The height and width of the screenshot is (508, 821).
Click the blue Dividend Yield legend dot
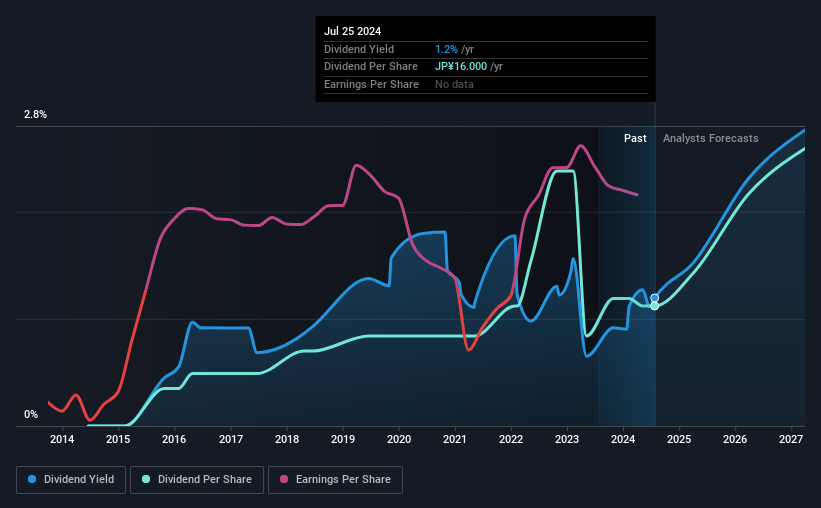click(32, 479)
